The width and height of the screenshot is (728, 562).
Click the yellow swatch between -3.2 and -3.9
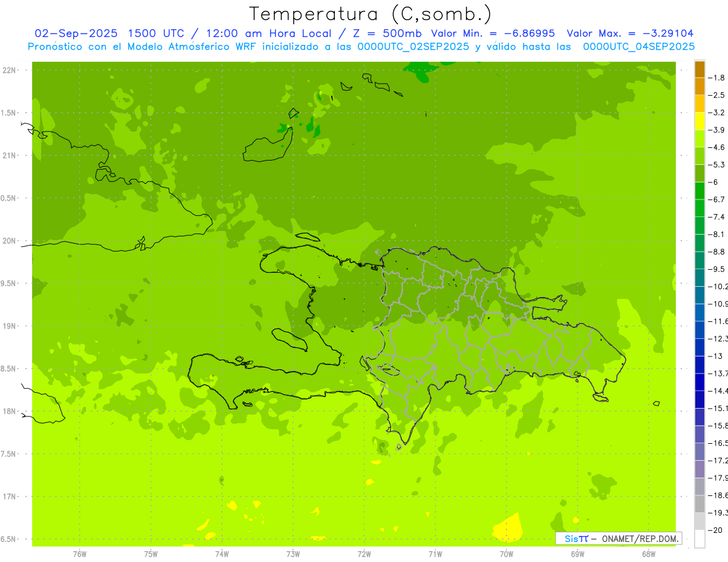tap(699, 121)
